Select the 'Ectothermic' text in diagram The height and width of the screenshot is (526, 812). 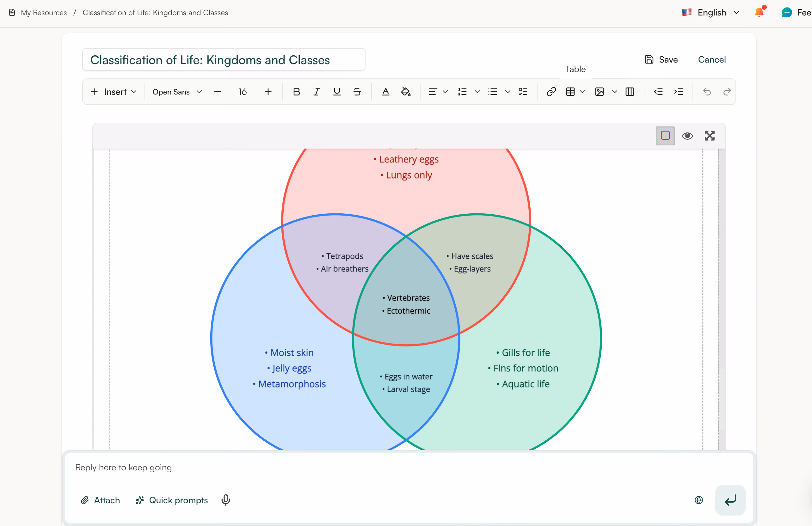pyautogui.click(x=409, y=311)
